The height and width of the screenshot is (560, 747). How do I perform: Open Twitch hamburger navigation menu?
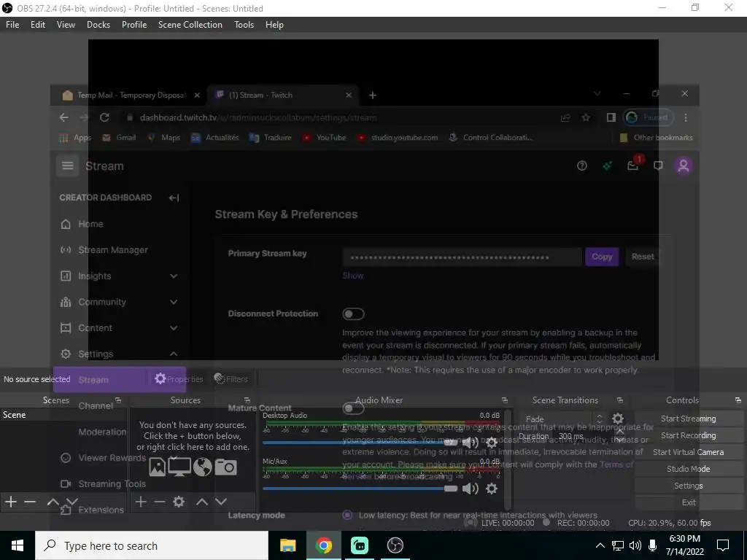pos(68,166)
